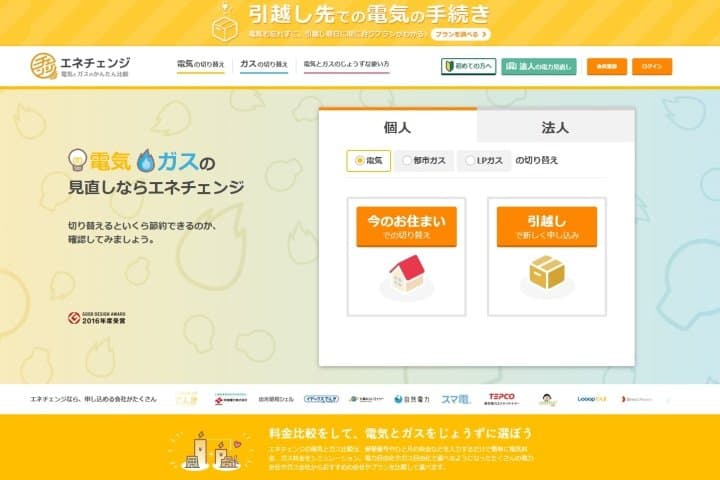Screen dimensions: 720x480
Task: Click the 今のお住まい orange button
Action: [407, 226]
